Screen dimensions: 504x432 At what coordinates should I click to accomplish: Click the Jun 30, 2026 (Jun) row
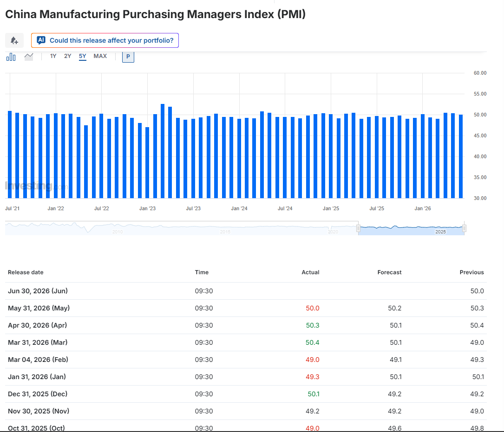(246, 291)
